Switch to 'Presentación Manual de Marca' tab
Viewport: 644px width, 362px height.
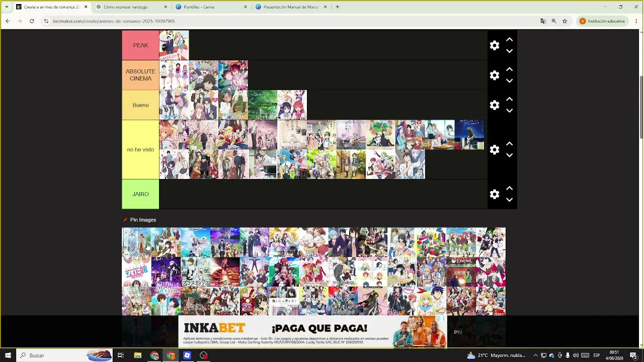pos(291,7)
